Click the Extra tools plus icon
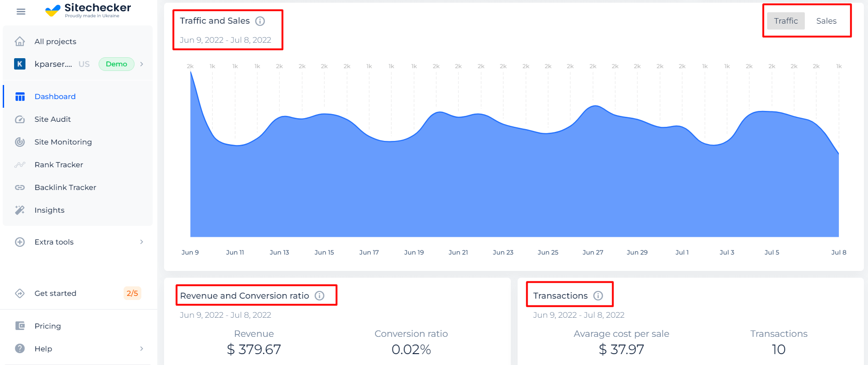The image size is (868, 365). pos(20,242)
